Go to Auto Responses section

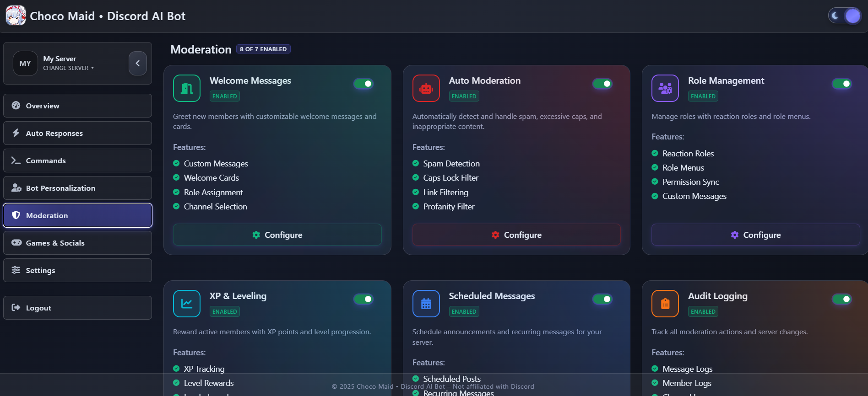pos(77,133)
